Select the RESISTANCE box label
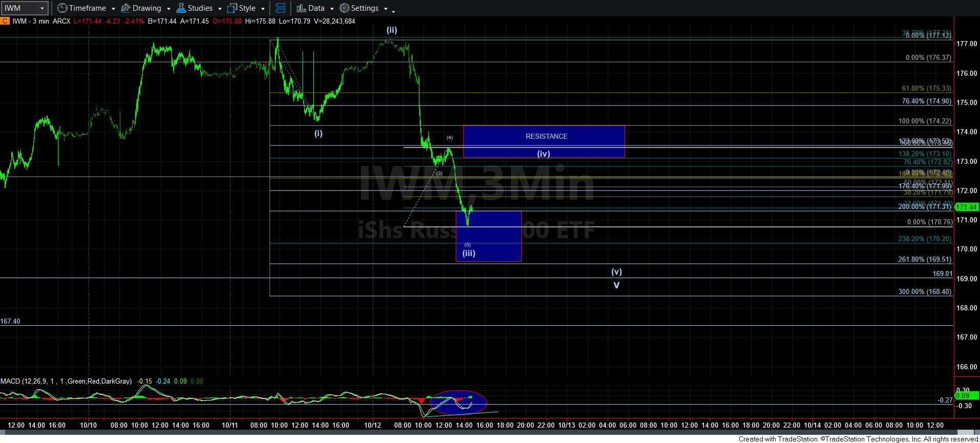980x443 pixels. [x=546, y=136]
